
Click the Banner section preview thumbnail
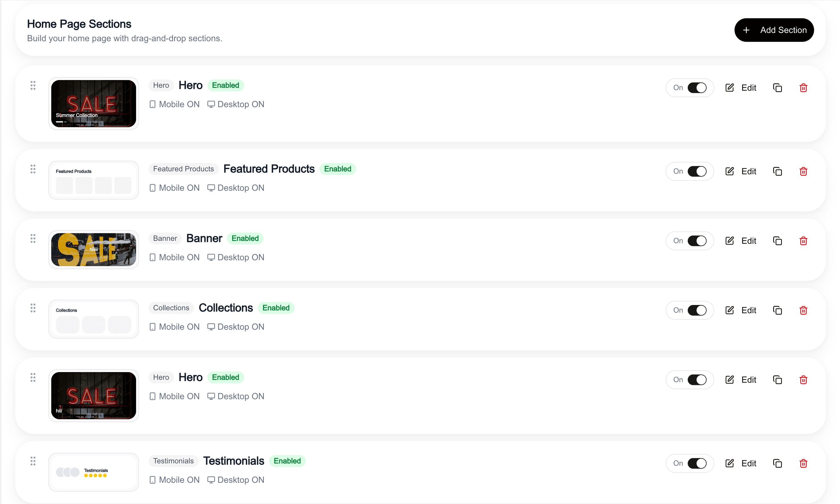coord(93,250)
